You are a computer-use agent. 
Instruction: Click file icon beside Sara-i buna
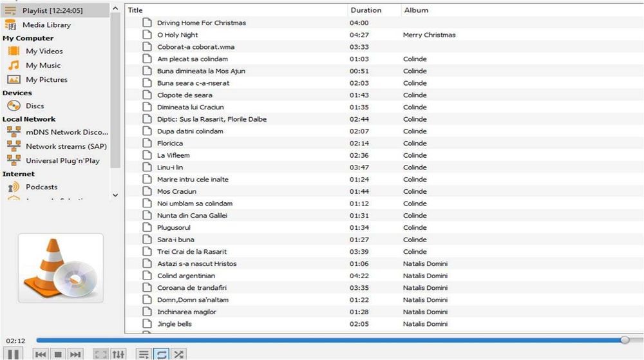(147, 240)
